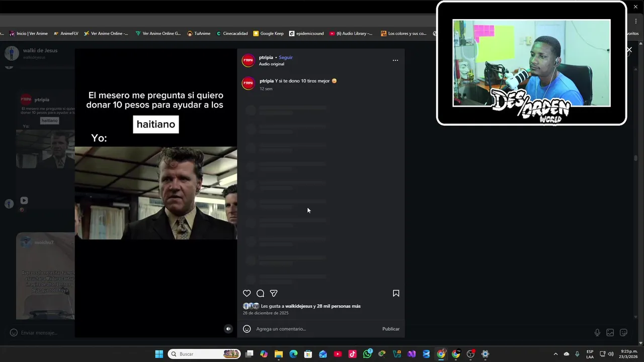Open walkidejesus profile from likes line
Image resolution: width=644 pixels, height=362 pixels.
click(299, 306)
